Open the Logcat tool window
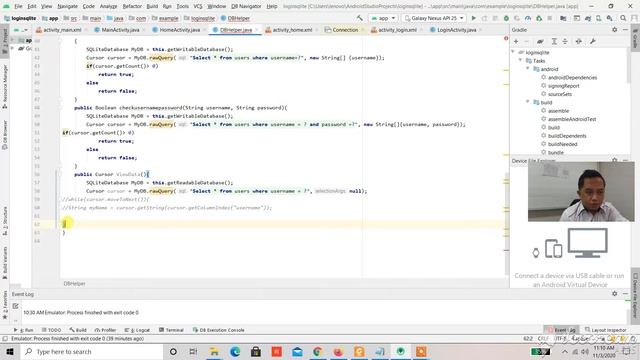 click(137, 330)
